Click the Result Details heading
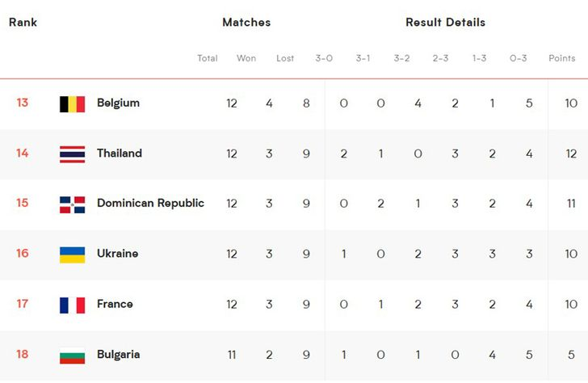588x383 pixels. (446, 22)
